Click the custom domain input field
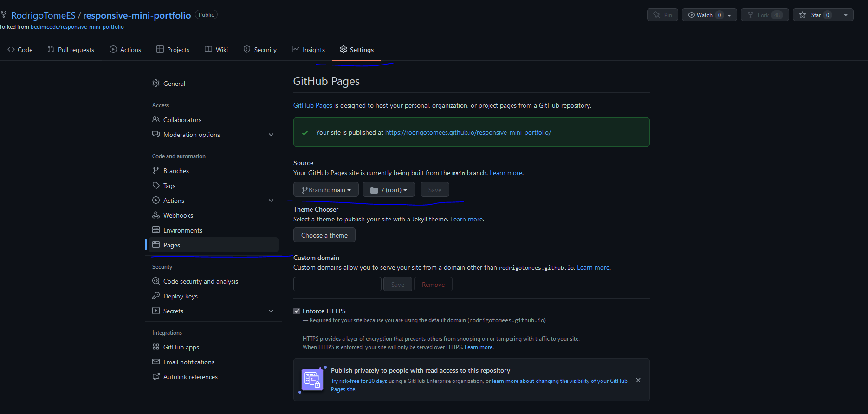 coord(337,284)
